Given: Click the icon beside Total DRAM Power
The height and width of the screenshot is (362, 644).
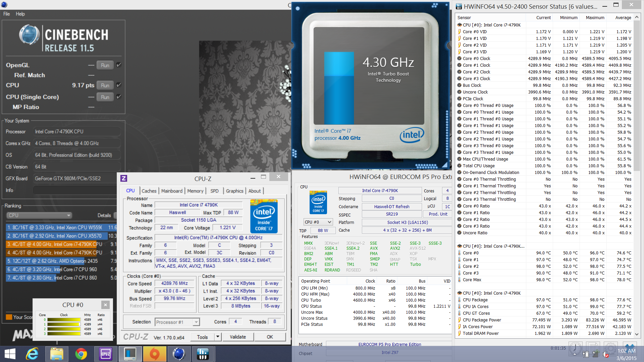Looking at the screenshot, I should (460, 333).
